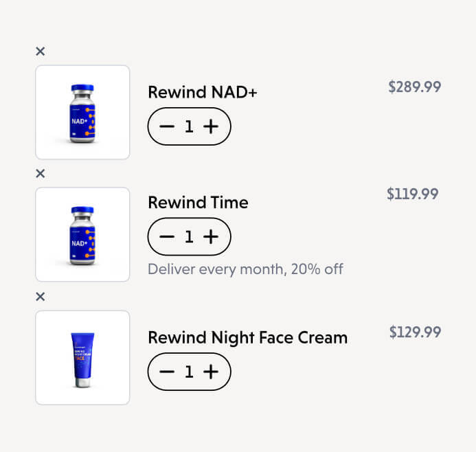View the Night Face Cream tube image
476x452 pixels.
(82, 358)
